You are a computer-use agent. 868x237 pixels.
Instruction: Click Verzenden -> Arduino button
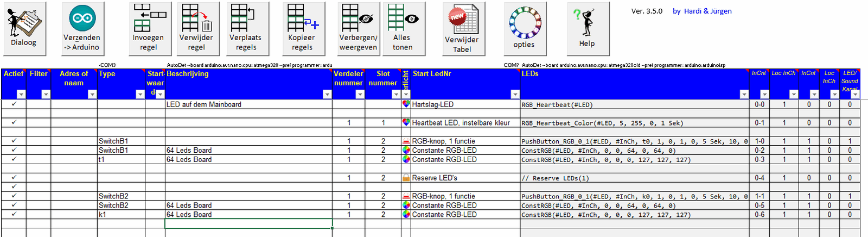[x=82, y=29]
